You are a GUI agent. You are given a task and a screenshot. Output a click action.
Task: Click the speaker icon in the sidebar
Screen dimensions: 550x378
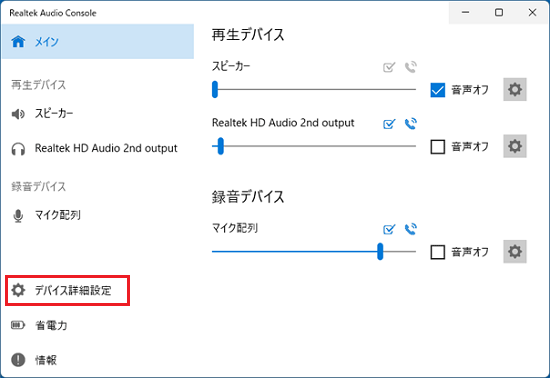point(18,114)
